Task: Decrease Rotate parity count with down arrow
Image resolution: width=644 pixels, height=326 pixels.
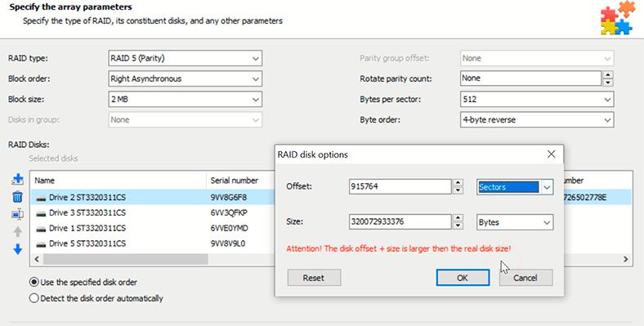Action: point(608,83)
